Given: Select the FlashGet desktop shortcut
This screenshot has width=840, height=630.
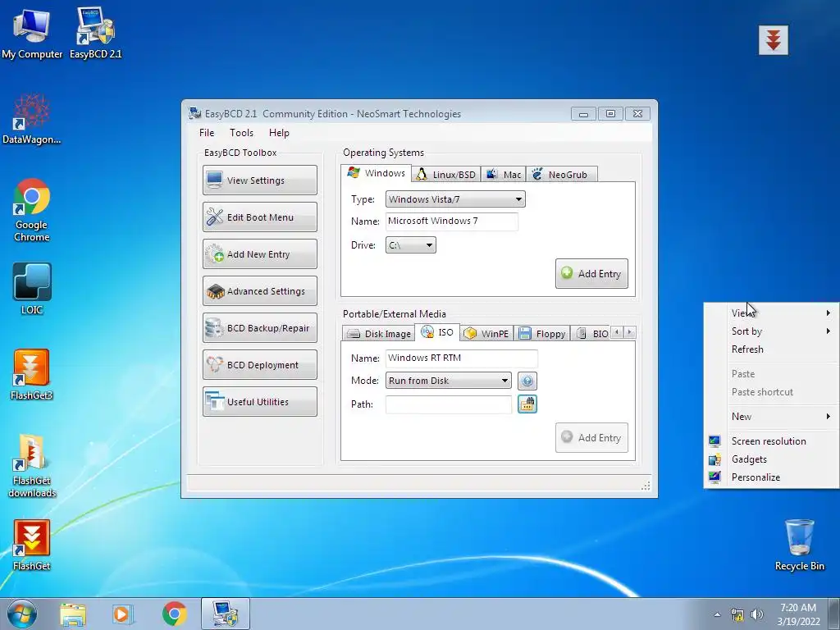Looking at the screenshot, I should coord(32,545).
